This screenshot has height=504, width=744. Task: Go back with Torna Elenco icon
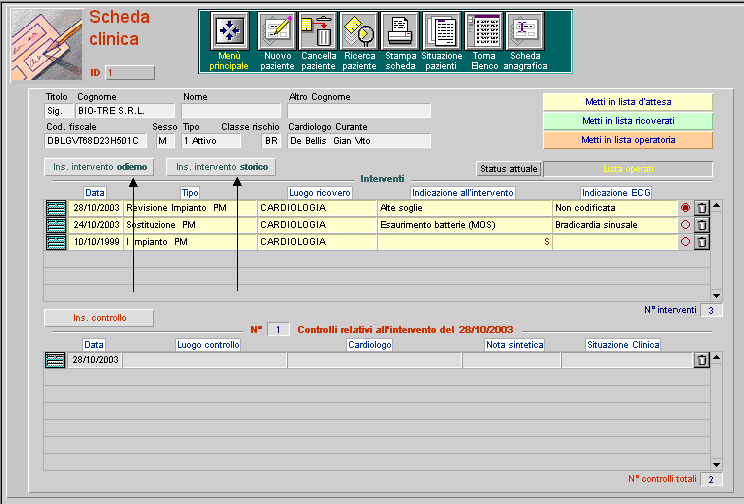[484, 31]
